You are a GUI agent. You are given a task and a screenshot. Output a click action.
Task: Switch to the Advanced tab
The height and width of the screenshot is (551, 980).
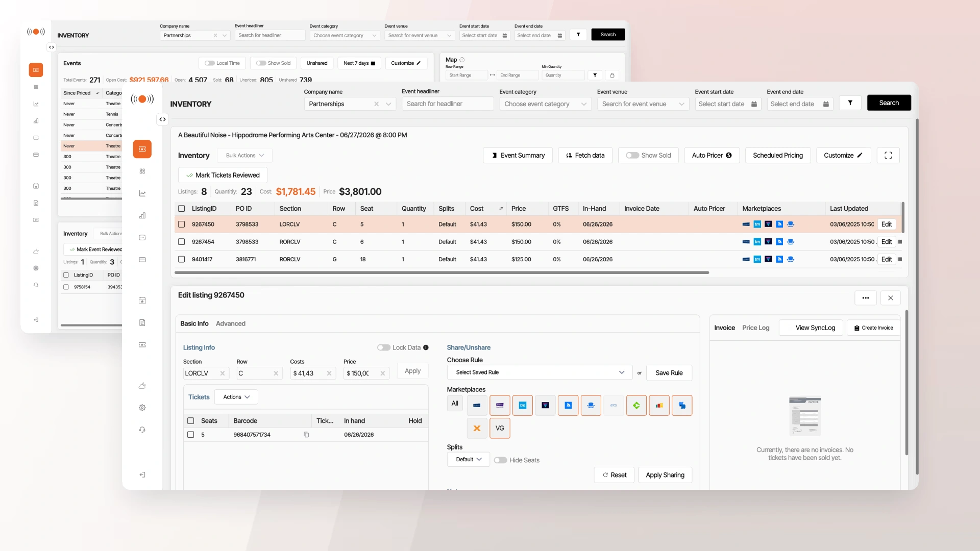(230, 323)
